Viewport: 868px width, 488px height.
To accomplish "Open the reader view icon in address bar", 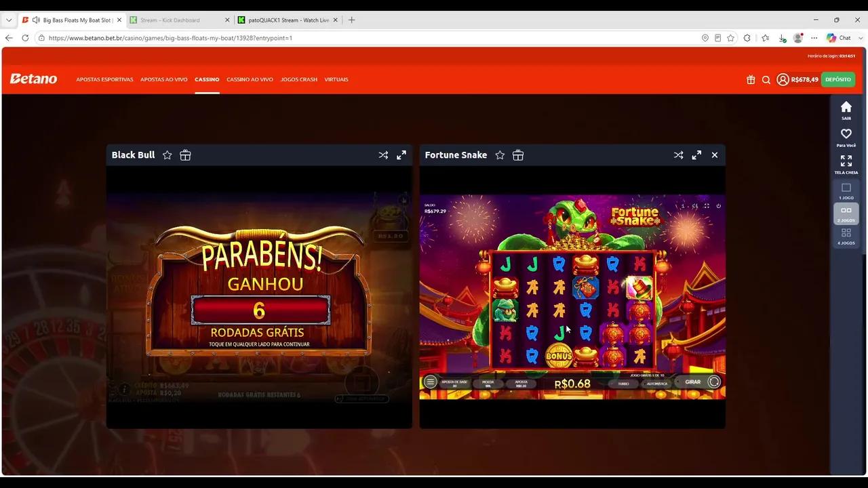I will coord(717,38).
